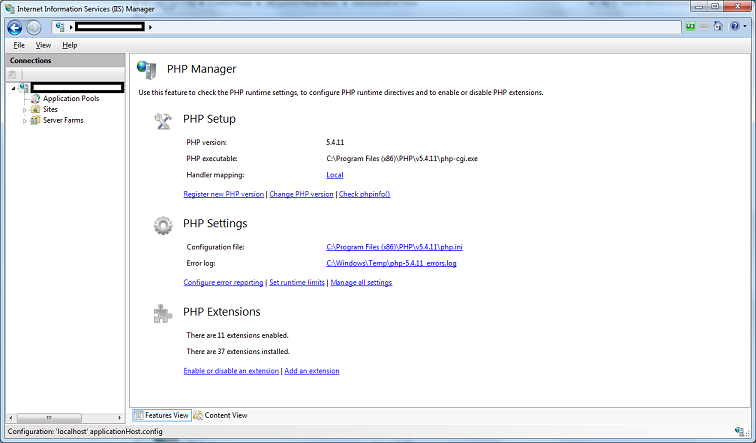Click the status bar network icon
756x443 pixels.
(739, 431)
